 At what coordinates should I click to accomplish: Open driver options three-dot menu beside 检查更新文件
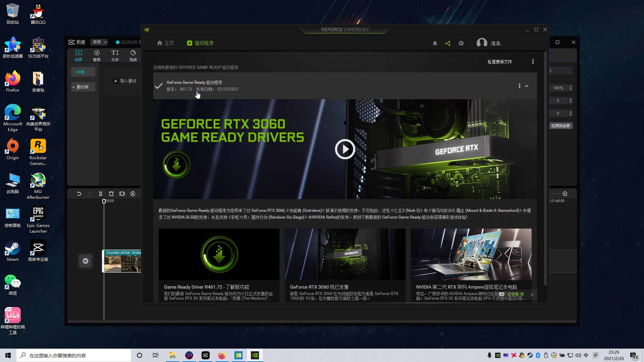[533, 62]
